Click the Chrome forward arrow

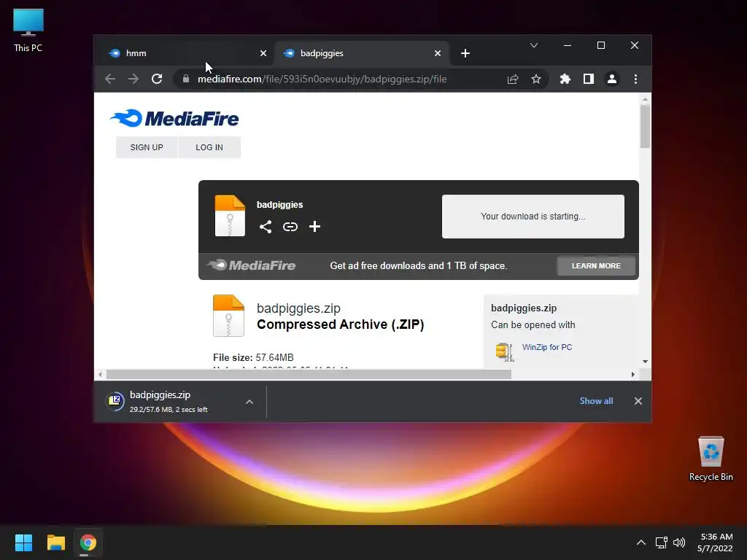(133, 79)
